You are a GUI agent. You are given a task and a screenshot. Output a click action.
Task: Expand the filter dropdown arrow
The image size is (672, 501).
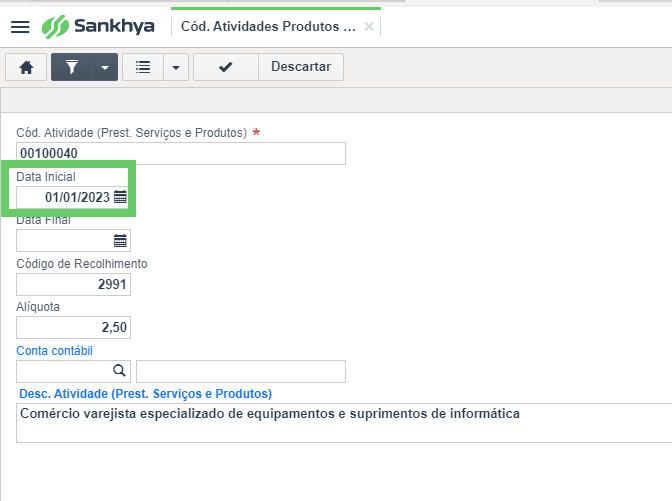click(x=105, y=67)
